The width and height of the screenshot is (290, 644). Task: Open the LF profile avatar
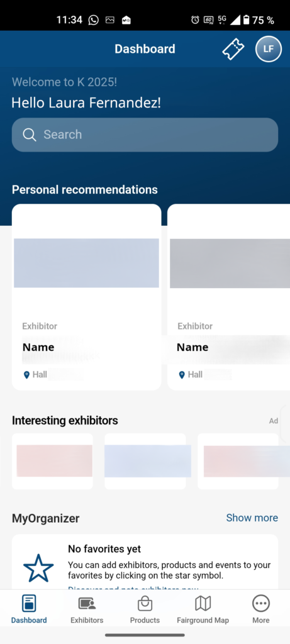pos(268,49)
